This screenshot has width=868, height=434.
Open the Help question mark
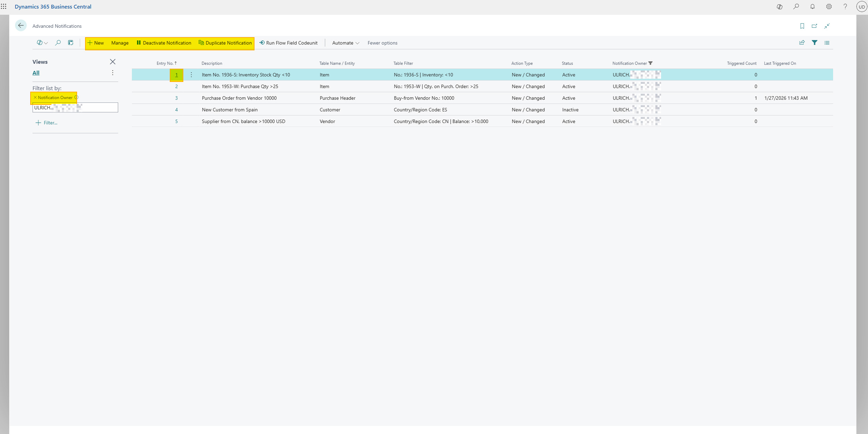click(845, 7)
